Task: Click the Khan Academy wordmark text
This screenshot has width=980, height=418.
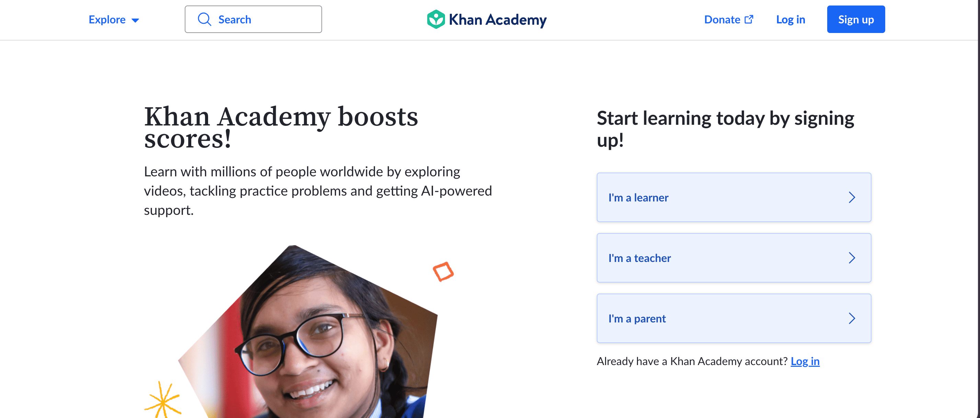Action: tap(497, 20)
